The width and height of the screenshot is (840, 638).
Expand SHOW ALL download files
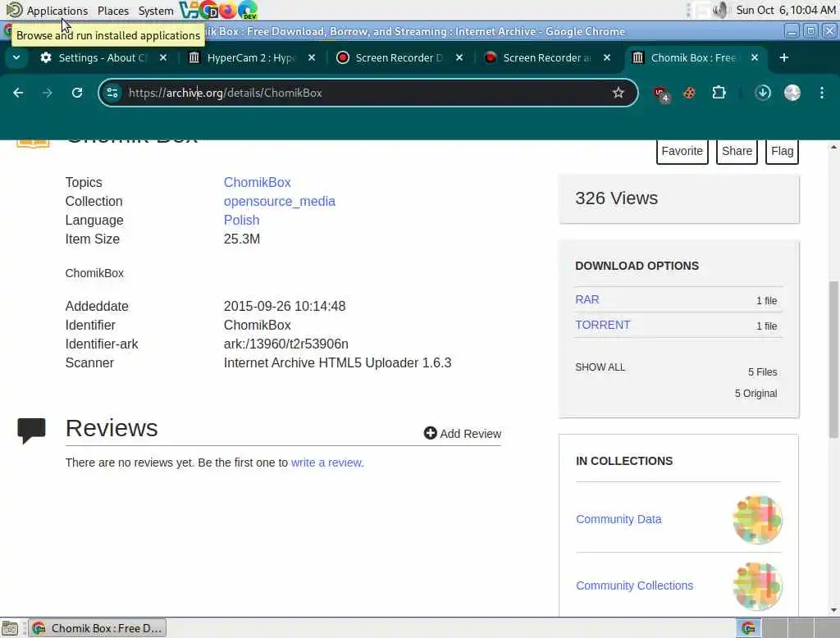point(600,367)
